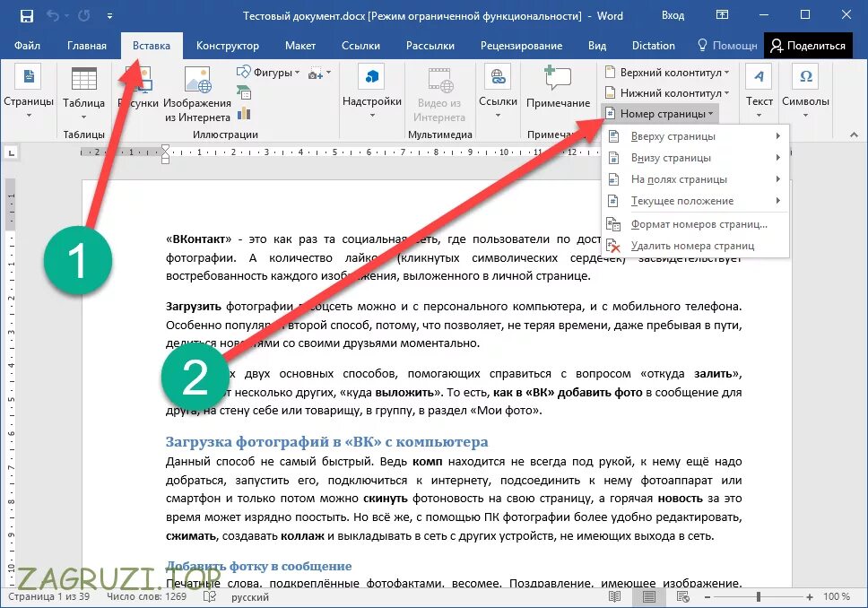Viewport: 868px width, 608px height.
Task: Click the Поделиться share button
Action: coord(808,46)
